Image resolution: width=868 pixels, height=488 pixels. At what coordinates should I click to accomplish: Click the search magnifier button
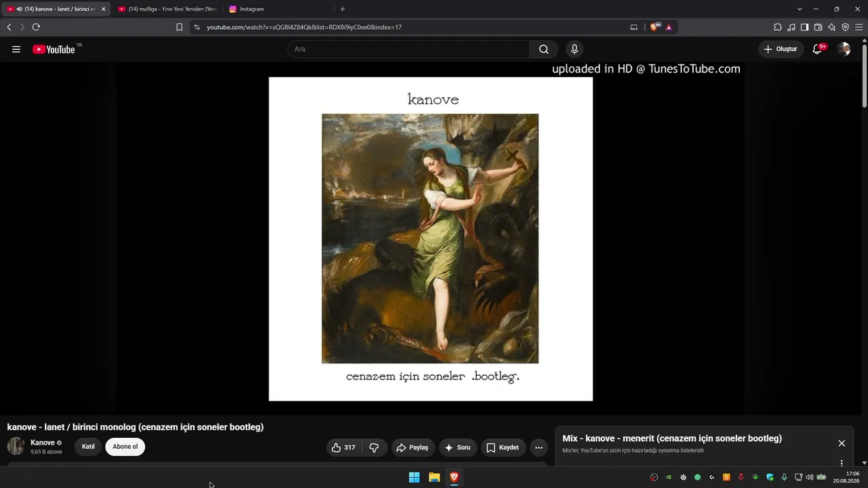pos(544,49)
